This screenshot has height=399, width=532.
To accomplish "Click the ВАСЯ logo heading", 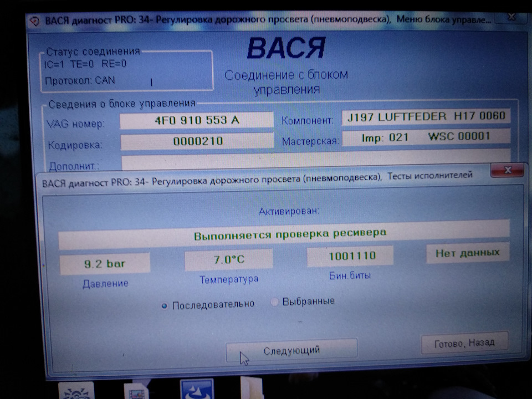I will coord(286,48).
